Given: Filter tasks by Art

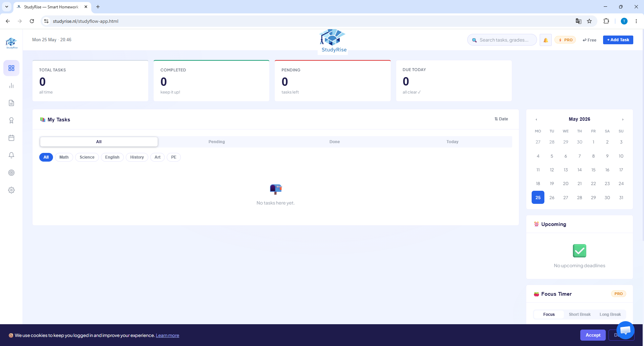Looking at the screenshot, I should point(157,157).
